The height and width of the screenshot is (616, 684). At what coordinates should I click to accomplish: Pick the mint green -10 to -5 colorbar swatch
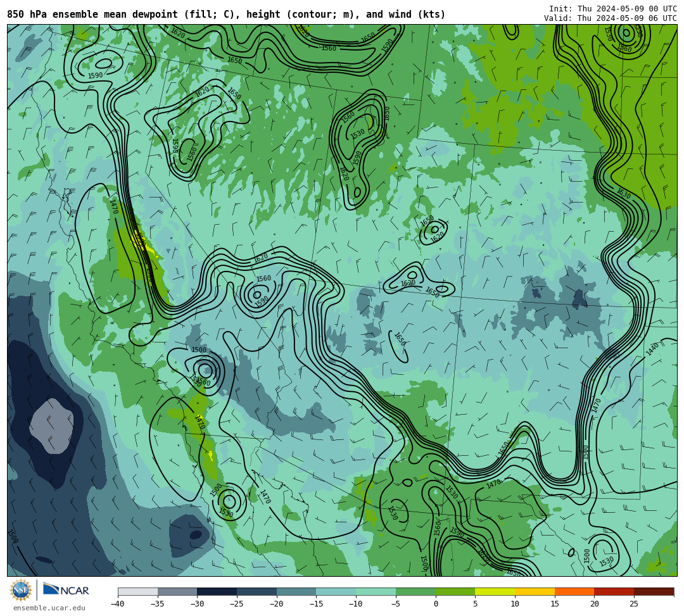(x=376, y=591)
